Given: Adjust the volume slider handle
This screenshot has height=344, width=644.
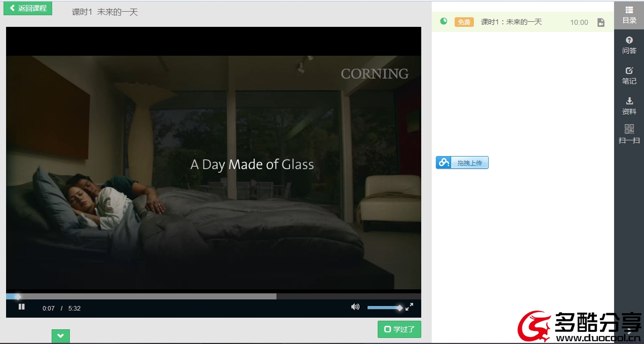Looking at the screenshot, I should (x=399, y=308).
